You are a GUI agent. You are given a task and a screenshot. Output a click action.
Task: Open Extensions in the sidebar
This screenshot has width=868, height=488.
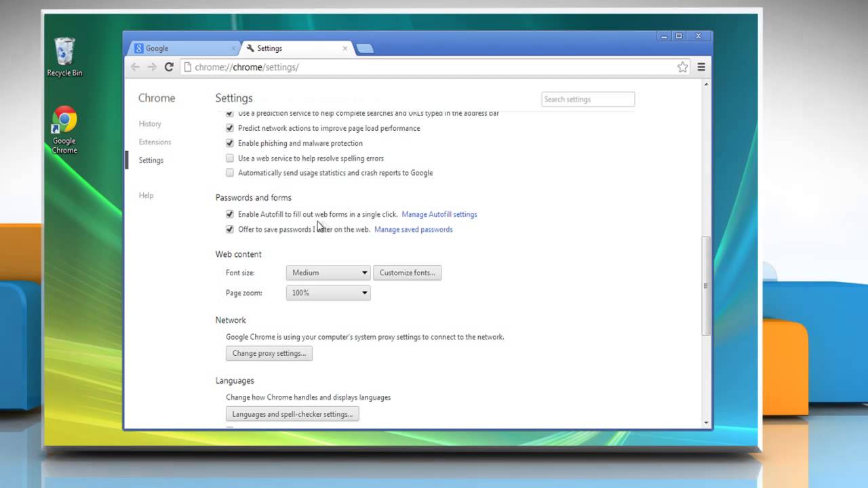(155, 142)
